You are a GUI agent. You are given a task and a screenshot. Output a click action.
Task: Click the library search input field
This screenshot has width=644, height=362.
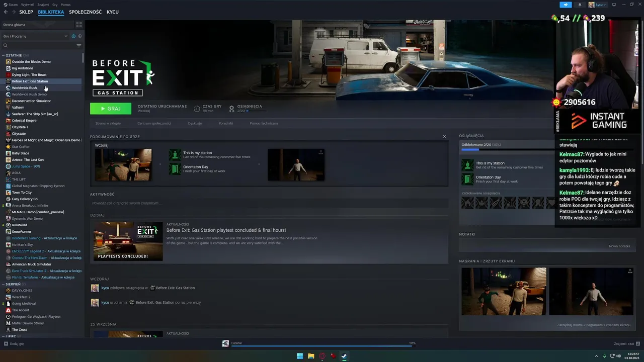coord(41,46)
